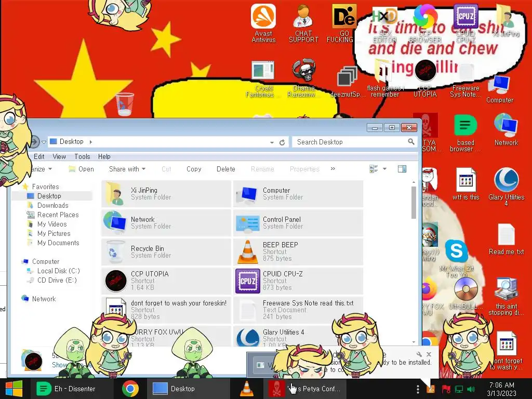Open Recycle Bin on desktop wallpaper
The height and width of the screenshot is (399, 532).
125,104
